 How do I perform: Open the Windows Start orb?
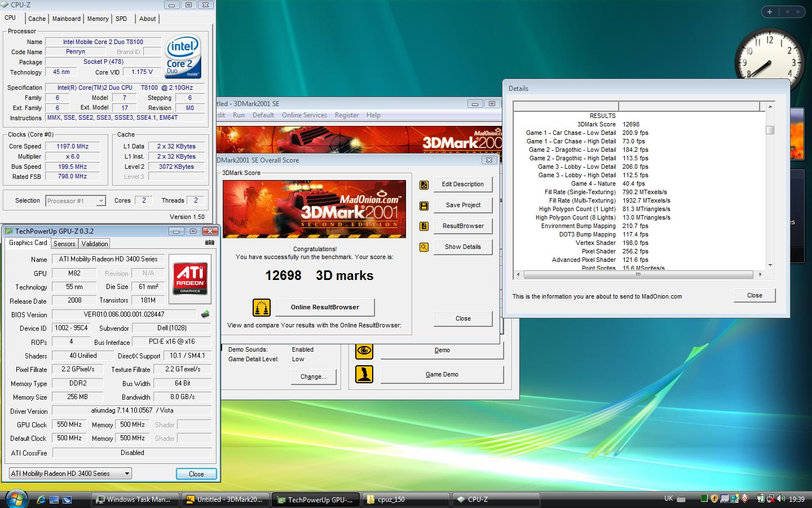point(15,499)
